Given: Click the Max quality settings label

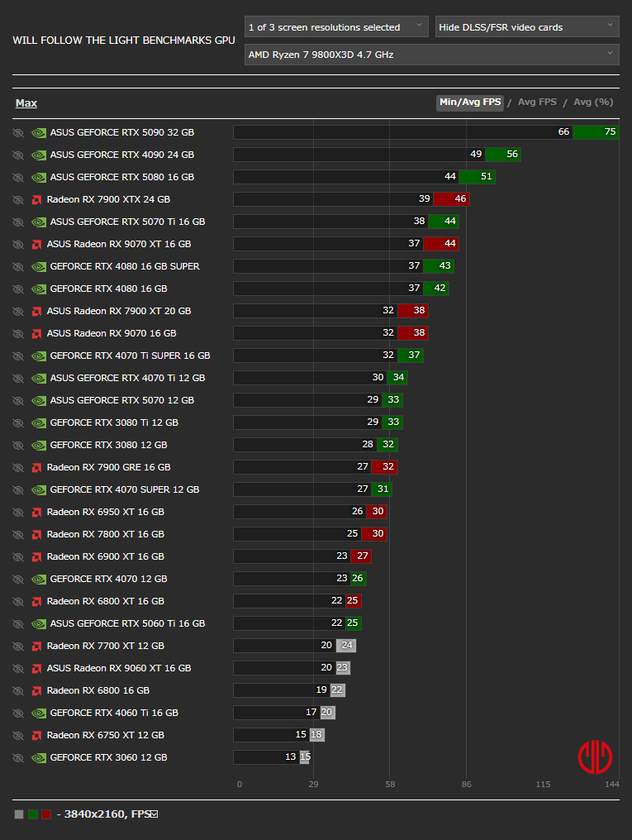Looking at the screenshot, I should tap(26, 103).
